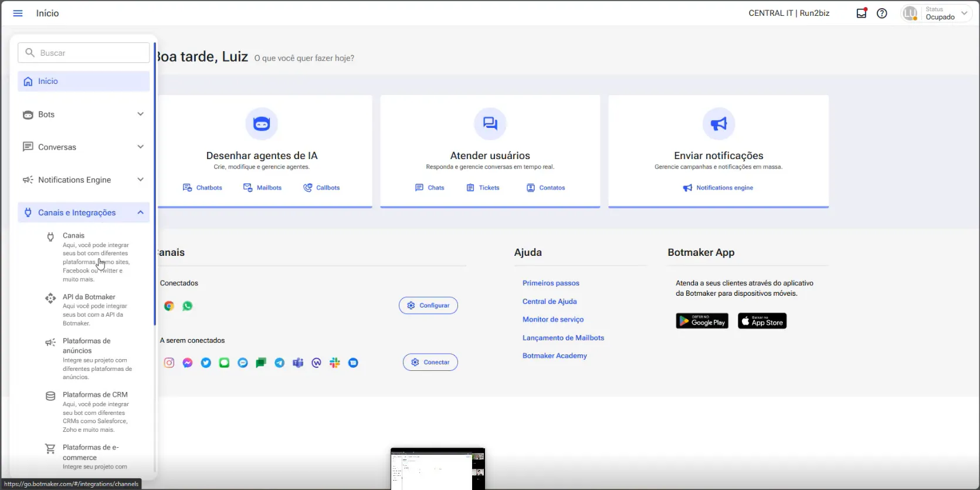Image resolution: width=980 pixels, height=490 pixels.
Task: Click the Conectar button
Action: 430,362
